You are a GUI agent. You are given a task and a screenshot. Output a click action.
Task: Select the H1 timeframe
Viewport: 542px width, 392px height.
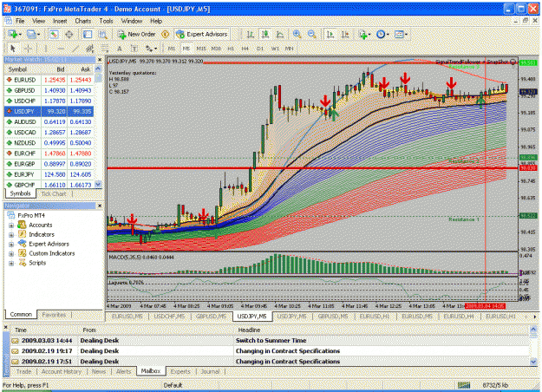(231, 49)
